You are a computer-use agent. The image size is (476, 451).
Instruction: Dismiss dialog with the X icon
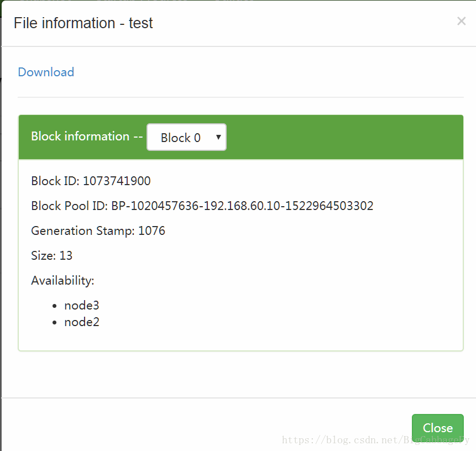point(462,21)
